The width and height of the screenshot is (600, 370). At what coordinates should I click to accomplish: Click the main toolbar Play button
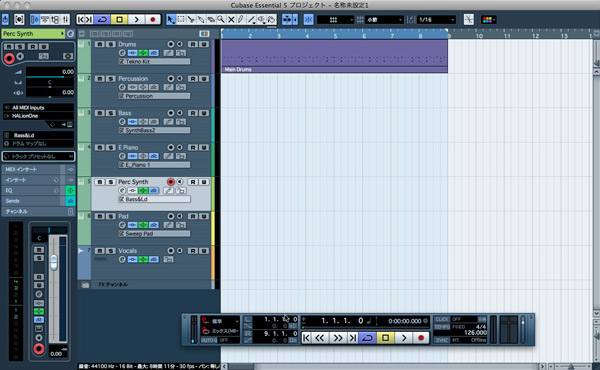pos(137,20)
